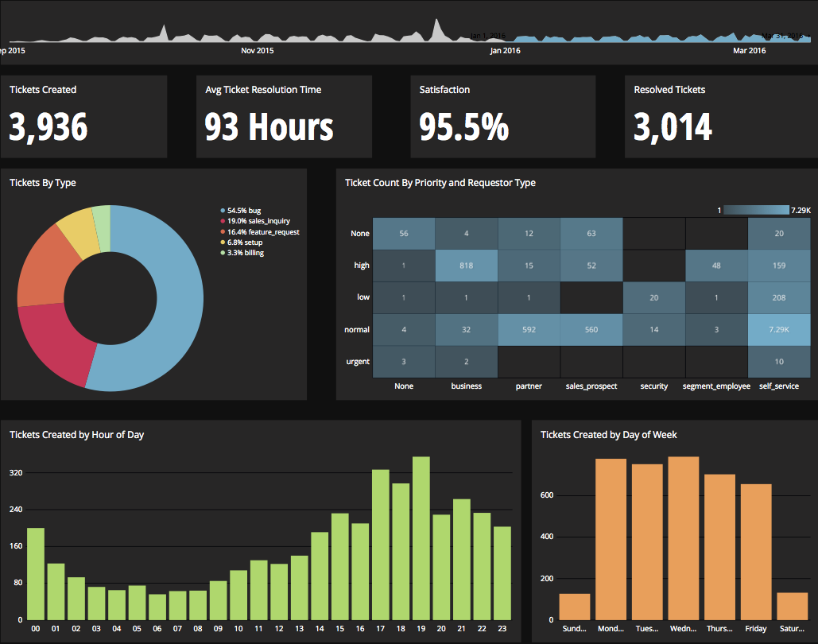Screen dimensions: 818x644
Task: Select the tallest bar at hour 19
Action: pos(421,538)
